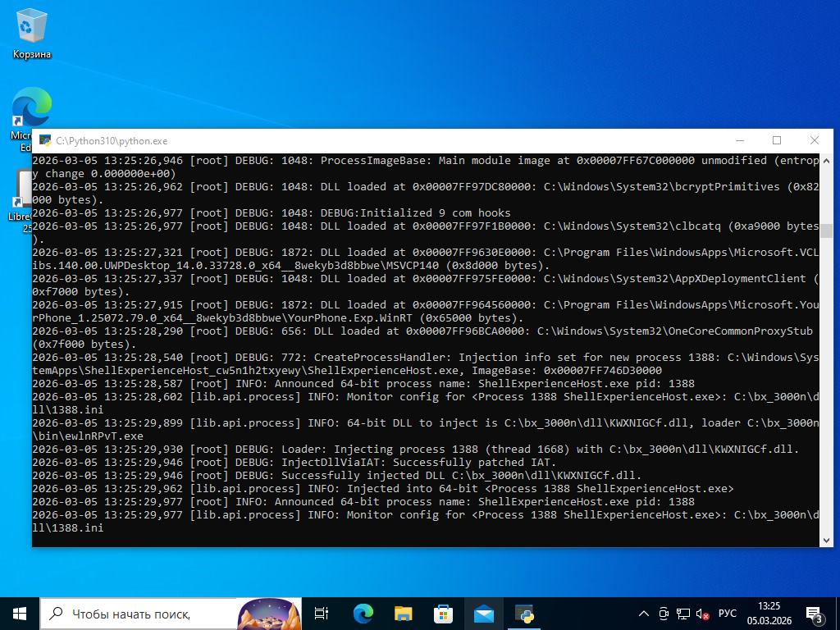
Task: Open the clock showing 13:25 05.03.2026
Action: [769, 614]
